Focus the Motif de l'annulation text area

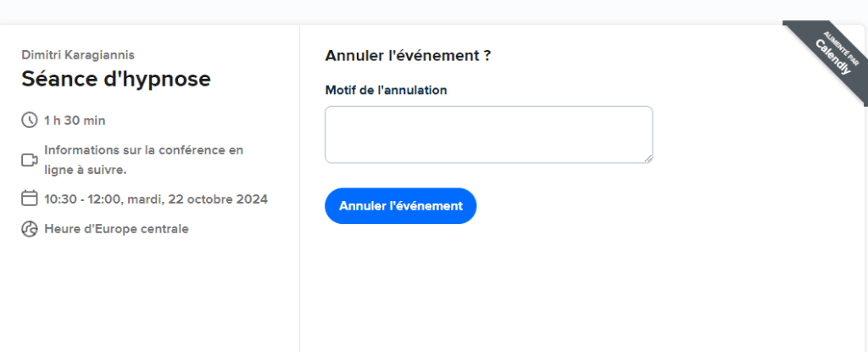coord(489,135)
